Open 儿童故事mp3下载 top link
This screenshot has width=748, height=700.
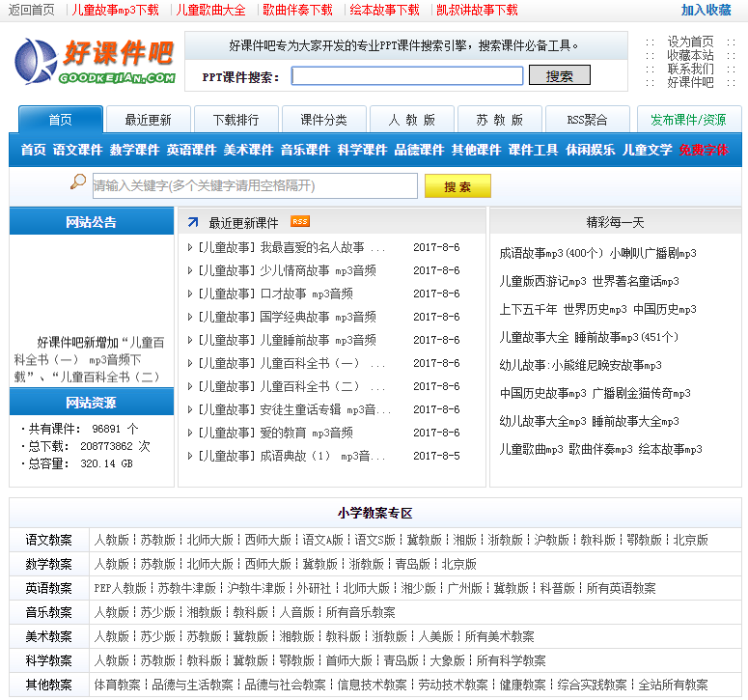(115, 10)
